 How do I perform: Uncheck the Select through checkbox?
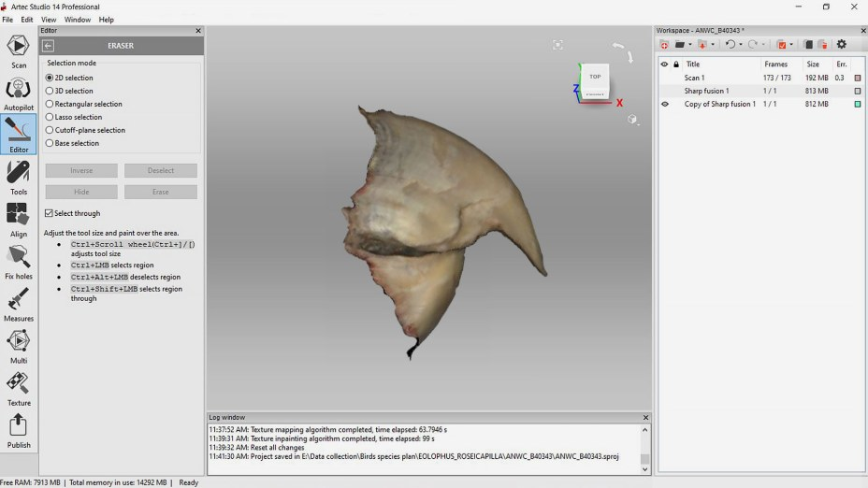(50, 213)
